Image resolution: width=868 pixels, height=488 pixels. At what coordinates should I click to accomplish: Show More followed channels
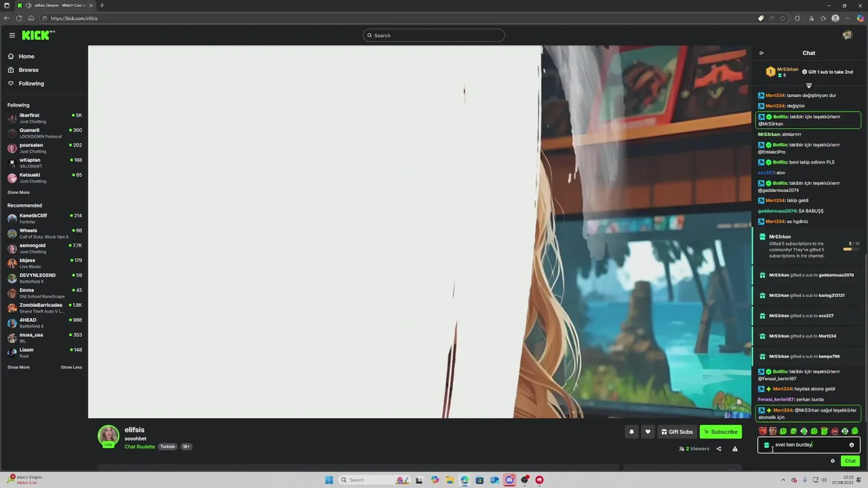[x=18, y=192]
